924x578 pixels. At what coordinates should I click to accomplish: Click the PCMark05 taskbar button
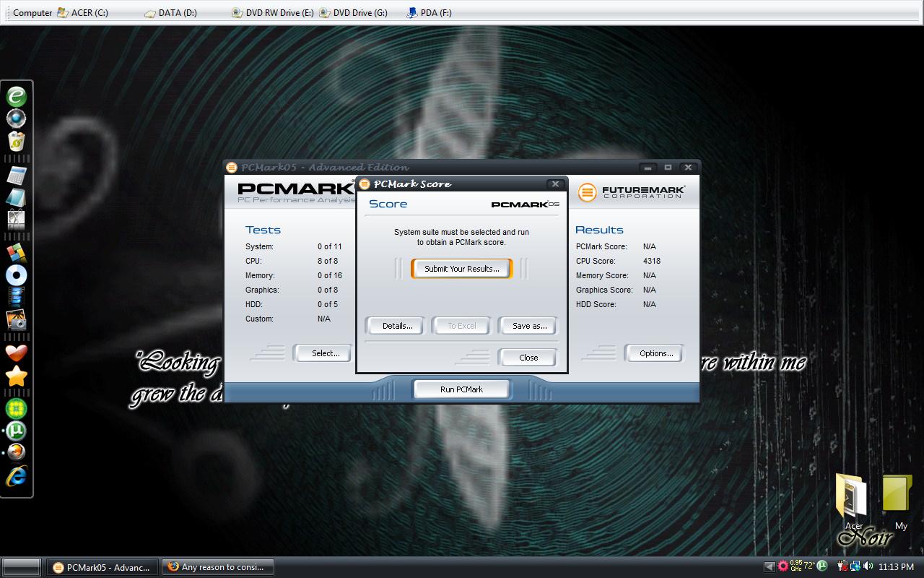click(x=103, y=567)
